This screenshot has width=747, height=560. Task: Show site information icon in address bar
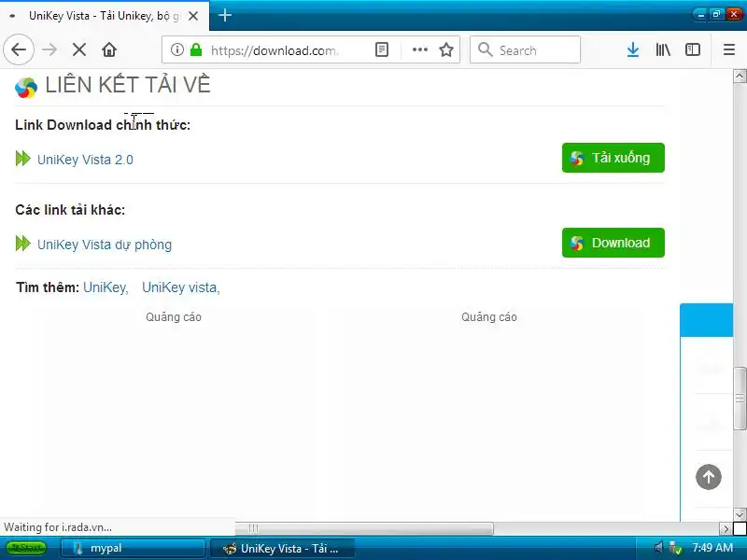pos(176,49)
